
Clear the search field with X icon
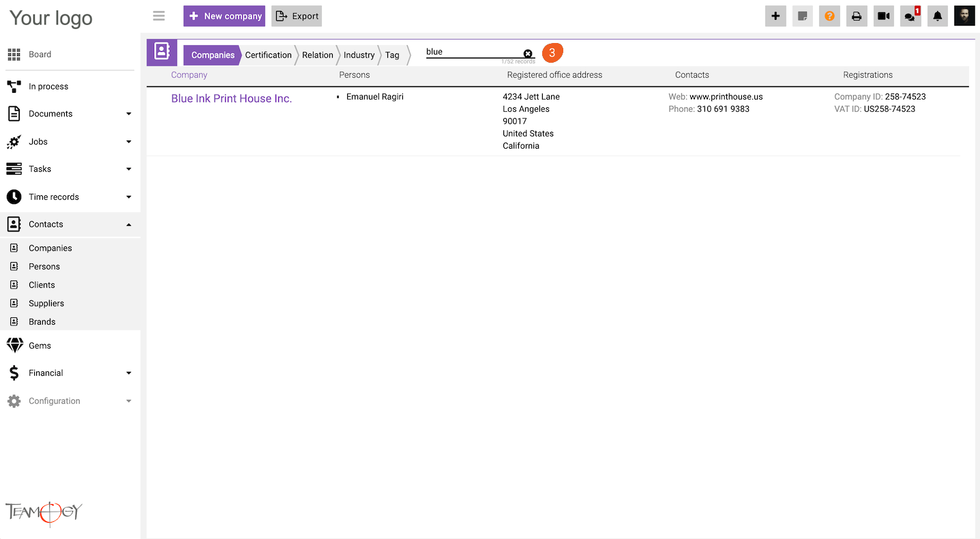528,53
